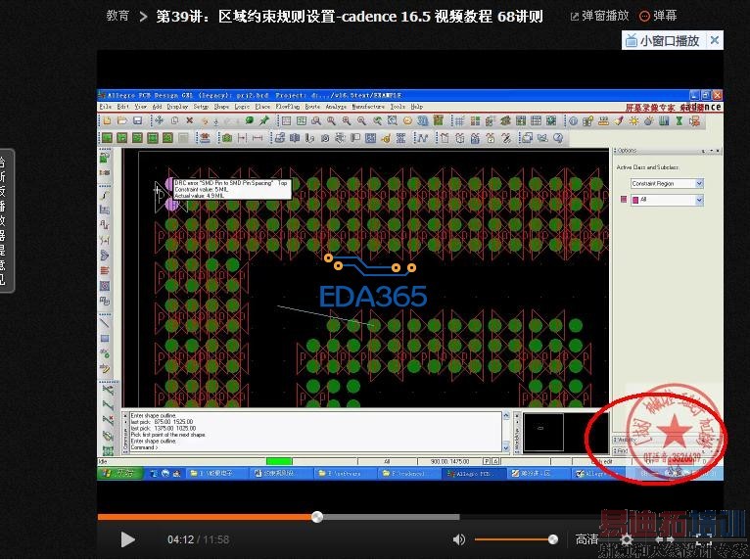Image resolution: width=750 pixels, height=560 pixels.
Task: Open the Help menu in Allegro
Action: (417, 107)
